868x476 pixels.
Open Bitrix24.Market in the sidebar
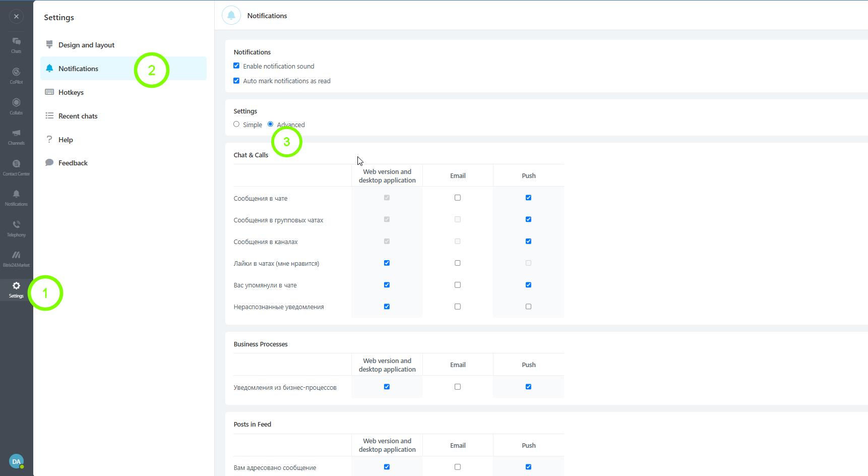(x=16, y=259)
